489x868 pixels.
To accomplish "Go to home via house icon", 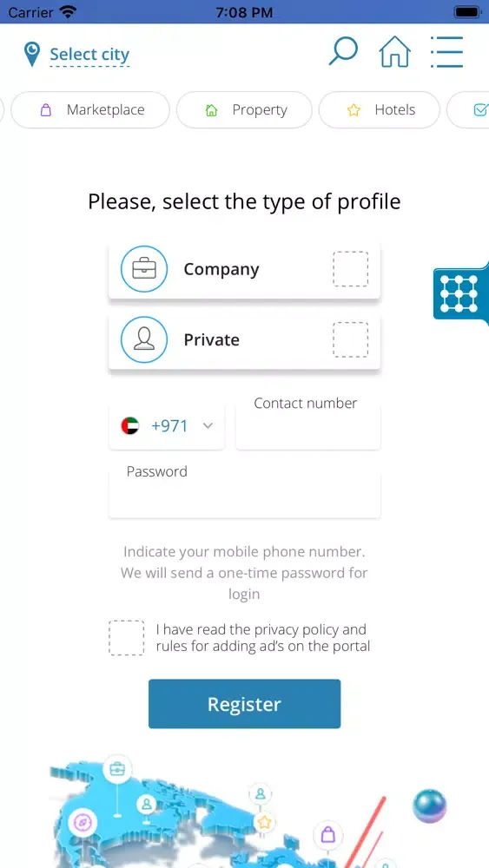I will point(395,51).
